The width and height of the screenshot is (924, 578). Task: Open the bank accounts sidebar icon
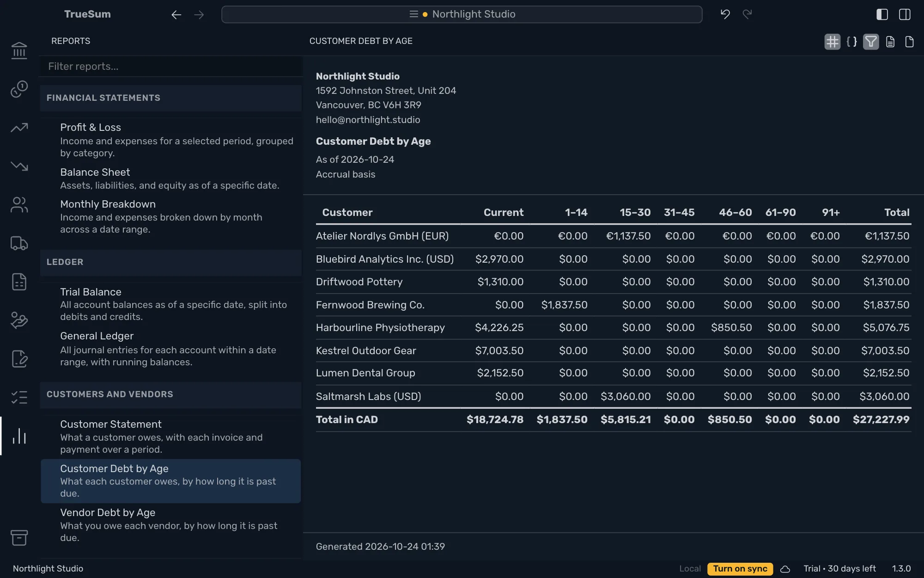19,50
